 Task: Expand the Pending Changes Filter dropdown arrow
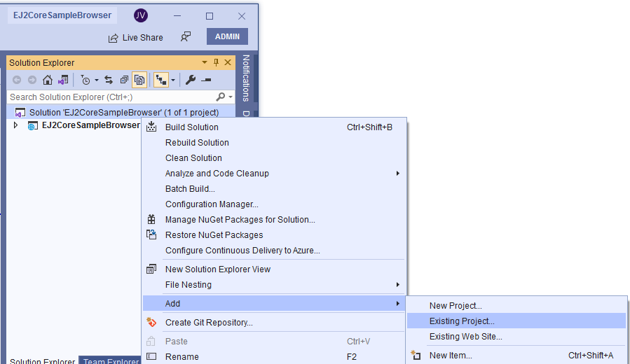pyautogui.click(x=97, y=80)
